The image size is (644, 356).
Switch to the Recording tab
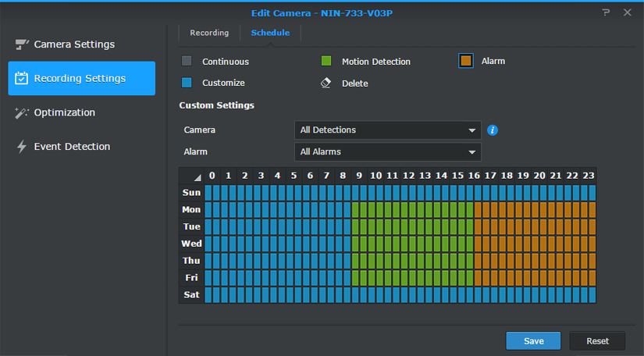(209, 33)
